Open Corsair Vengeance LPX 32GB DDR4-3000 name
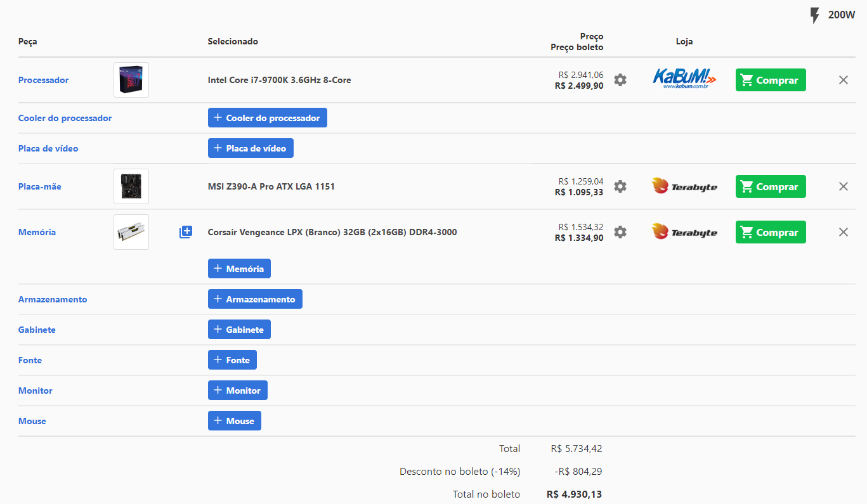 click(x=332, y=232)
